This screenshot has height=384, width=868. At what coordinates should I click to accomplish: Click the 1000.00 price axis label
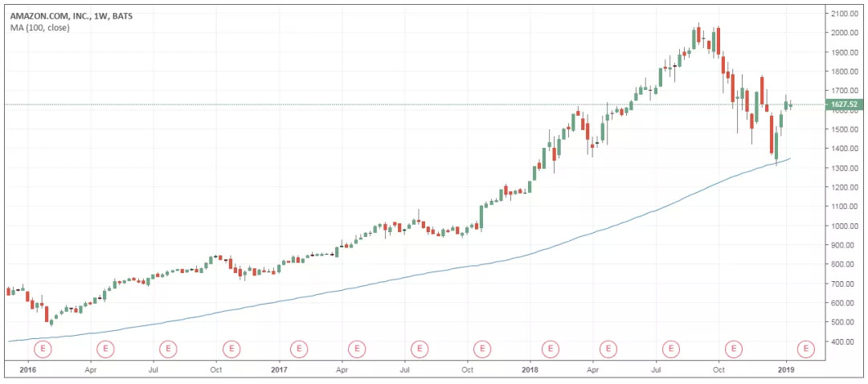pos(845,226)
